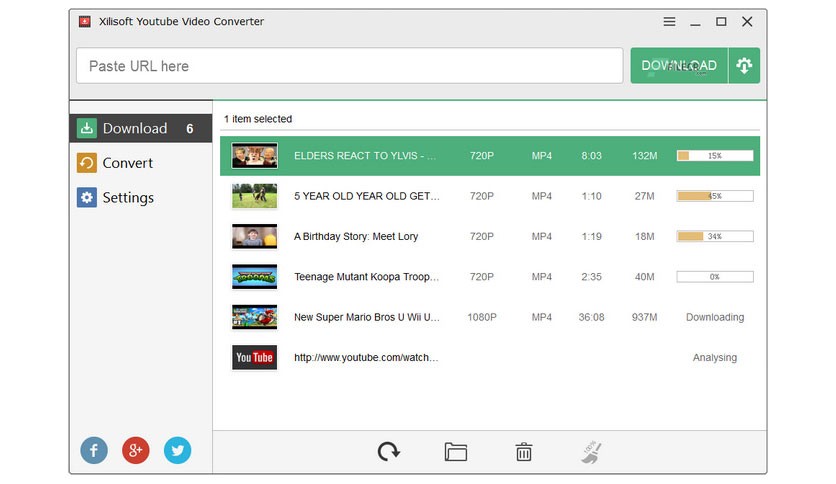
Task: Click the 0% progress bar
Action: [715, 277]
